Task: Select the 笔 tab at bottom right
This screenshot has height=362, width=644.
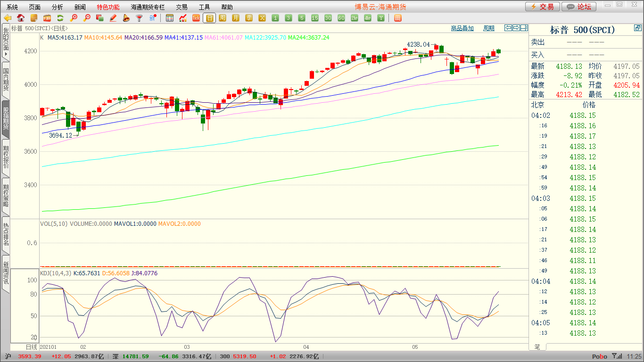Action: (x=537, y=347)
